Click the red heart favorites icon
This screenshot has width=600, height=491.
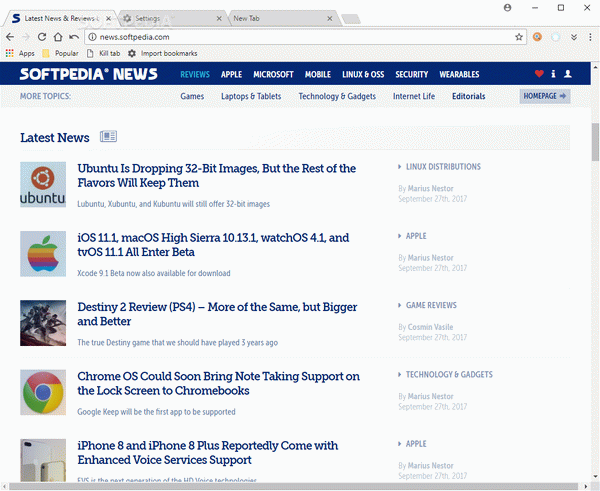(539, 73)
